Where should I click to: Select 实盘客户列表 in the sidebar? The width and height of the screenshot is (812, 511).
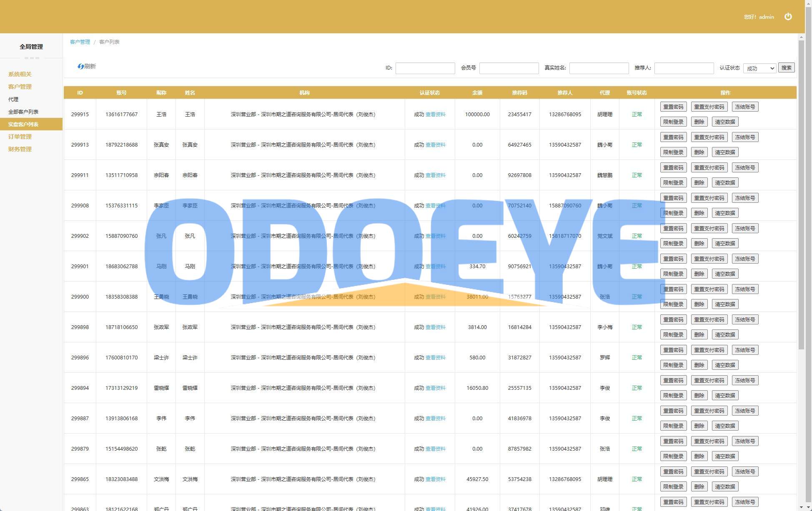point(31,124)
